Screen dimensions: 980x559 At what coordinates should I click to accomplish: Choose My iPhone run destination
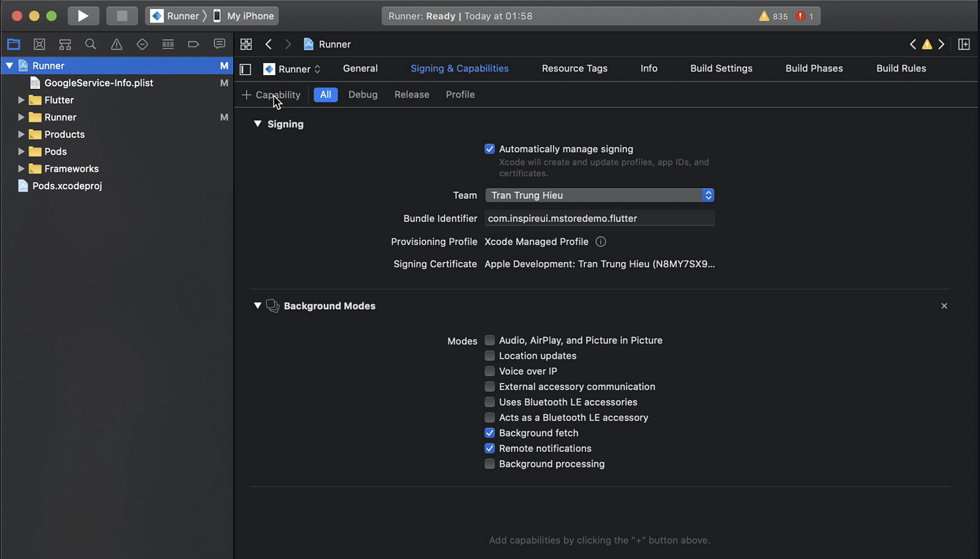244,16
